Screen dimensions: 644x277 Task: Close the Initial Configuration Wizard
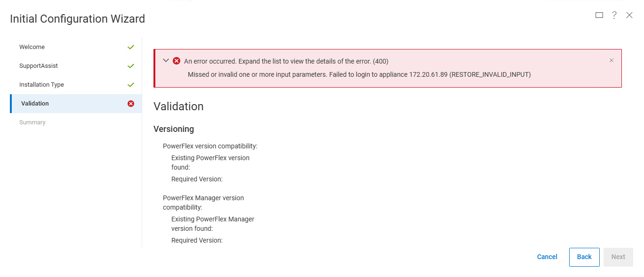pos(629,15)
